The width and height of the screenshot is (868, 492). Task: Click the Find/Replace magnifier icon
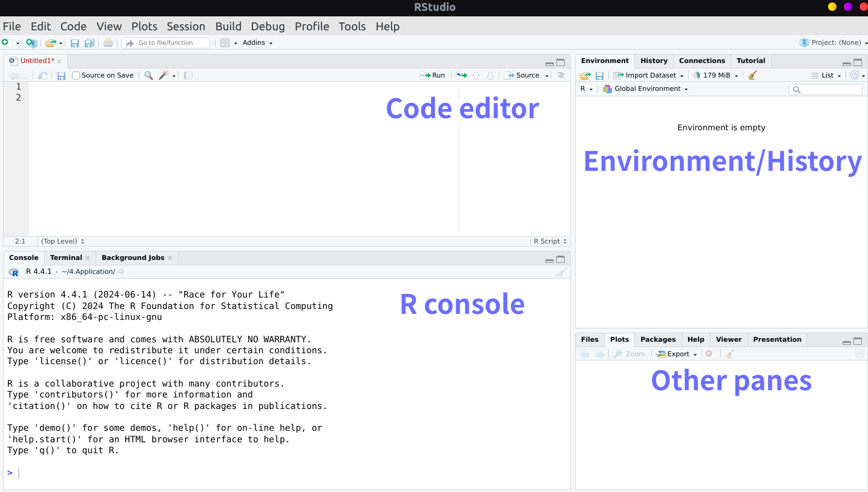(x=148, y=76)
